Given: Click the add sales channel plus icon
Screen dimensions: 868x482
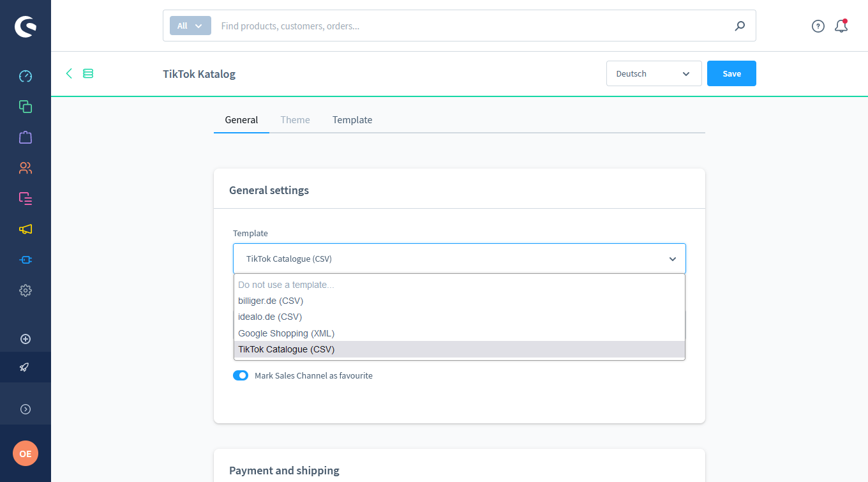Looking at the screenshot, I should (26, 339).
